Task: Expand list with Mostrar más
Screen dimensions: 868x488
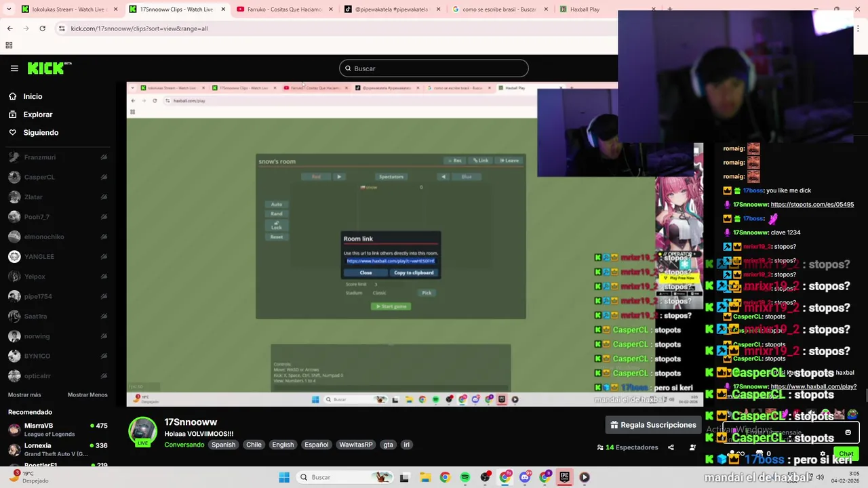Action: [24, 395]
